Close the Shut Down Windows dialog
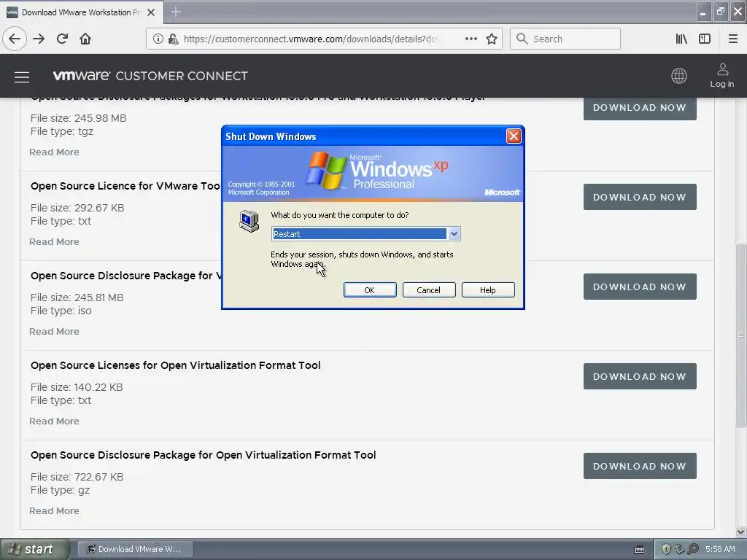 click(x=514, y=136)
